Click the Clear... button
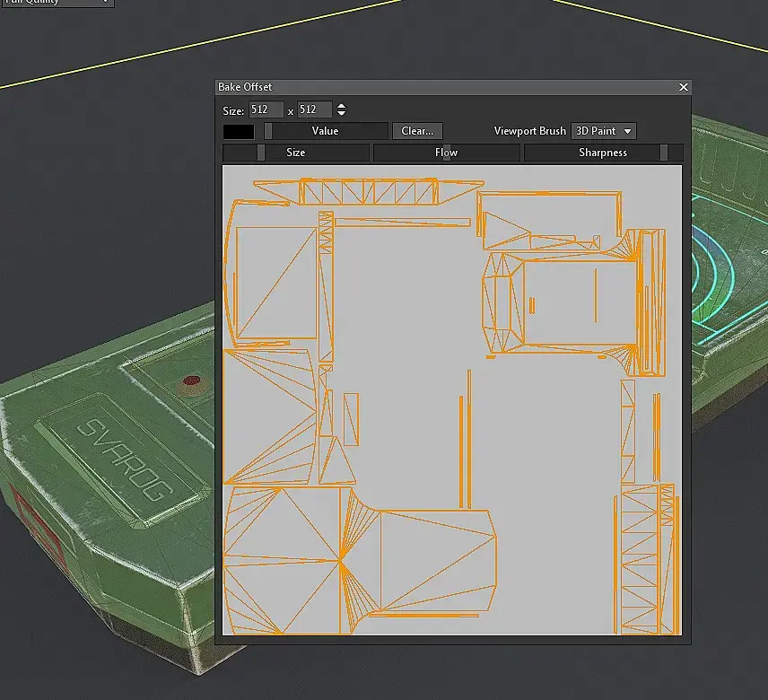 (x=417, y=131)
